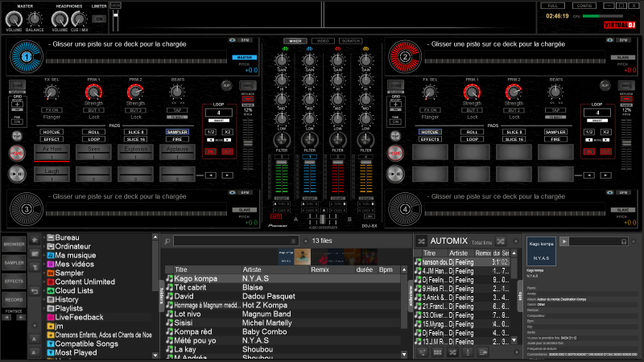Viewport: 644px width, 362px height.
Task: Play or pause deck 2
Action: (395, 174)
